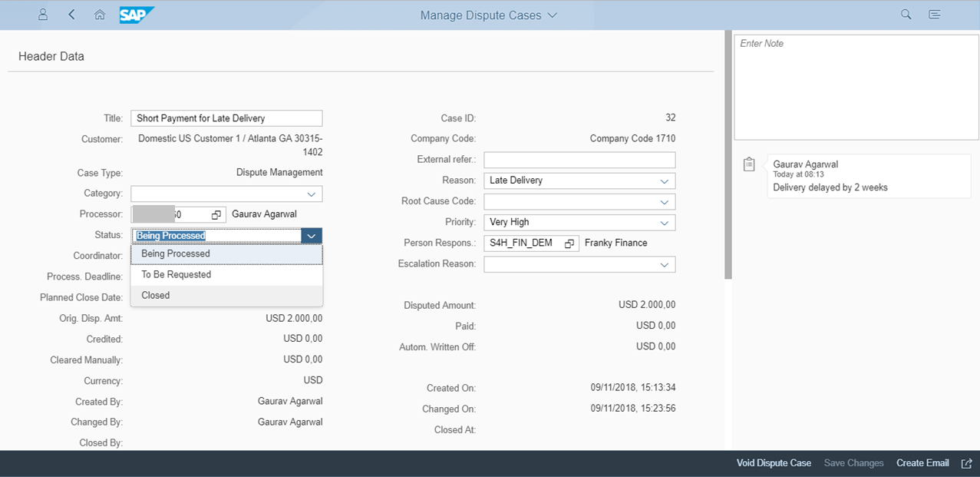
Task: Click Gaurav Agarwal next to Processor field
Action: click(x=264, y=215)
